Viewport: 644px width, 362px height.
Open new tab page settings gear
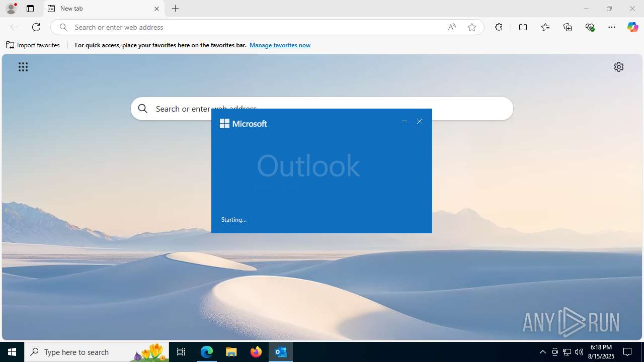point(619,67)
